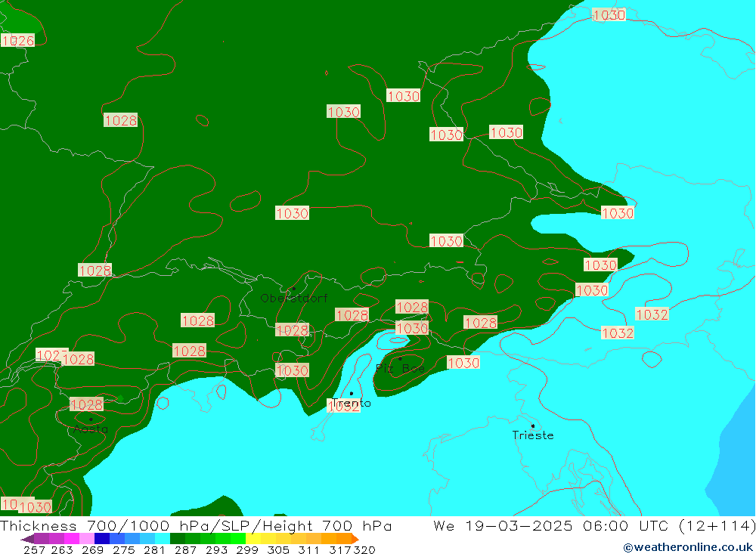Pick the brightest green legend swatch
The height and width of the screenshot is (554, 756).
click(238, 539)
